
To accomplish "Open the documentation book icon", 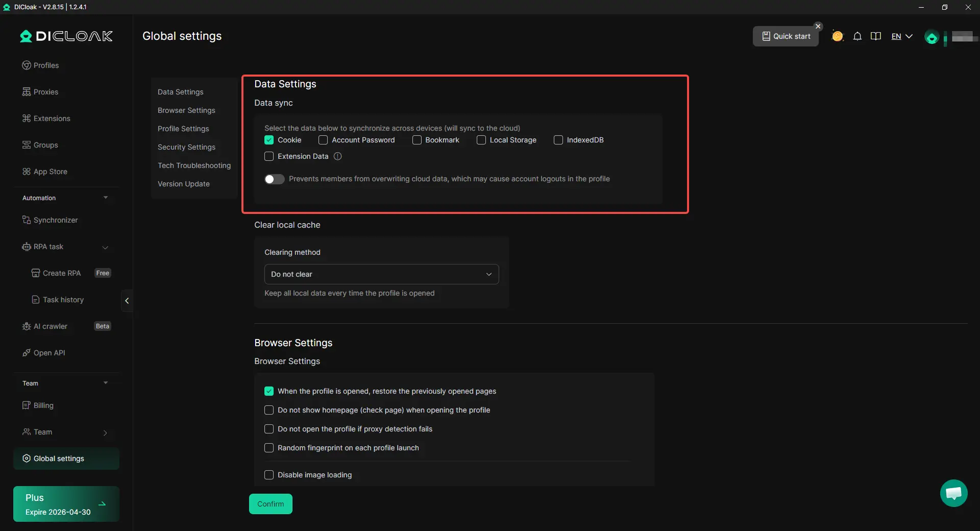I will [876, 36].
